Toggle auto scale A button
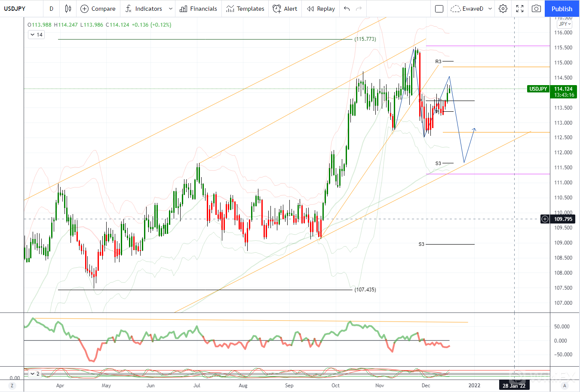Viewport: 580px width, 392px height. [565, 386]
